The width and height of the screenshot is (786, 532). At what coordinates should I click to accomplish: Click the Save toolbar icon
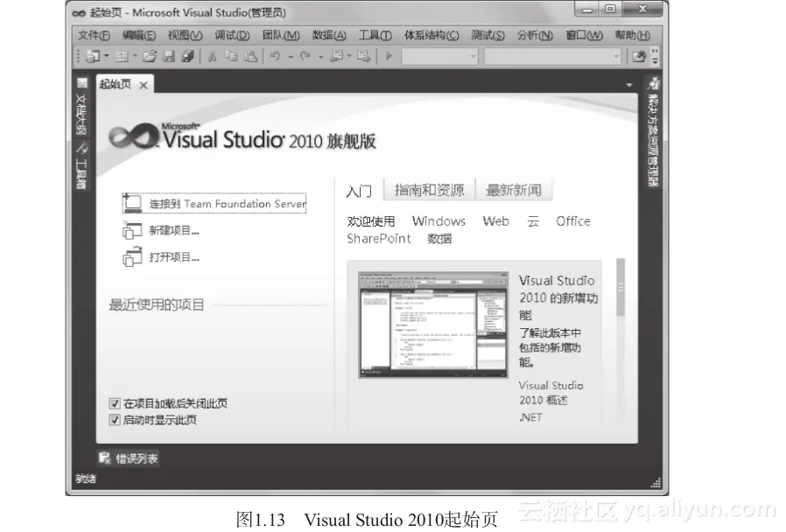(169, 57)
